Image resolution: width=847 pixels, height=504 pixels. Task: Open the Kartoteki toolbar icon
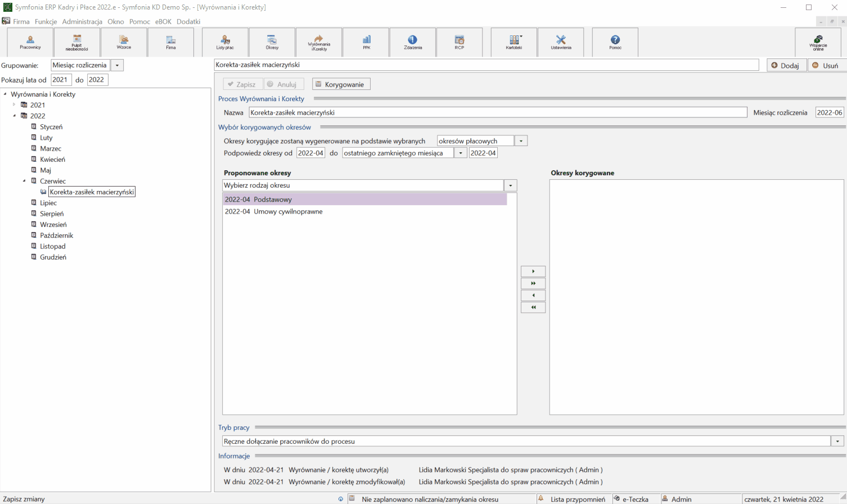tap(514, 42)
